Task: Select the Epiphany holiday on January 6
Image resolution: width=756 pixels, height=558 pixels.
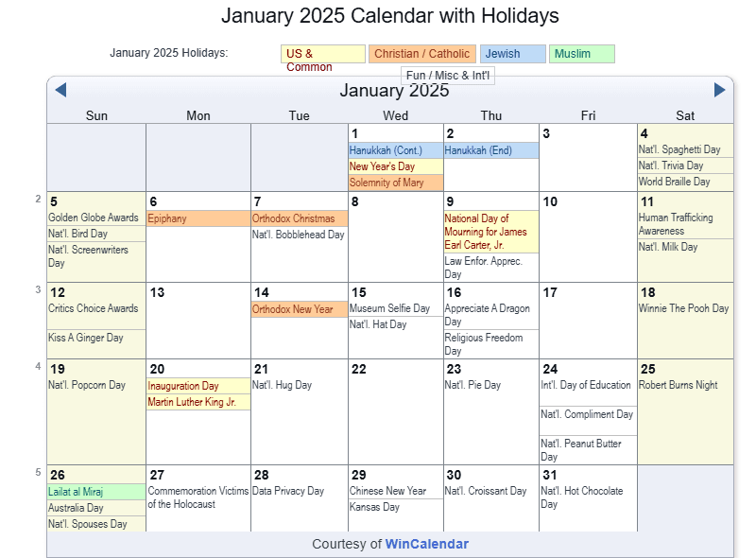Action: coord(167,218)
